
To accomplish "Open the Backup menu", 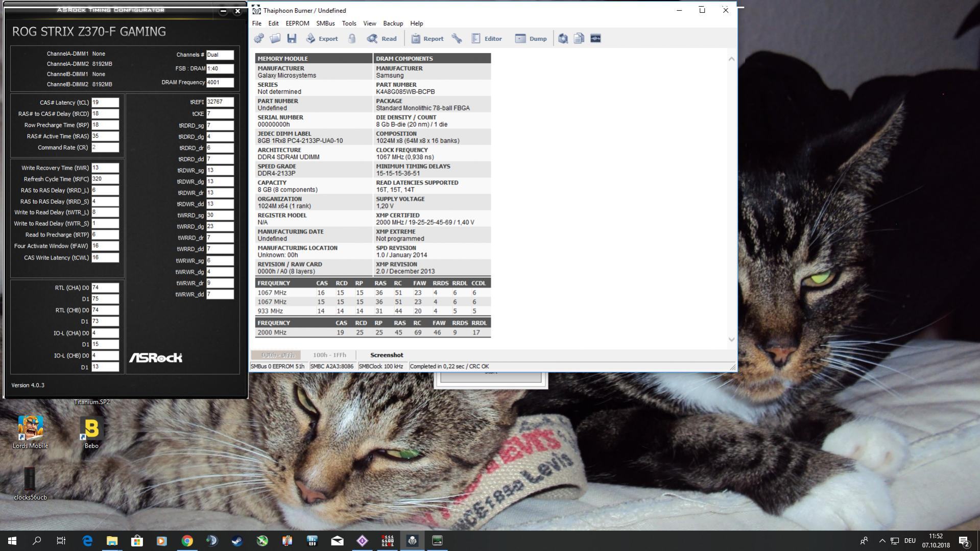I will pos(393,23).
